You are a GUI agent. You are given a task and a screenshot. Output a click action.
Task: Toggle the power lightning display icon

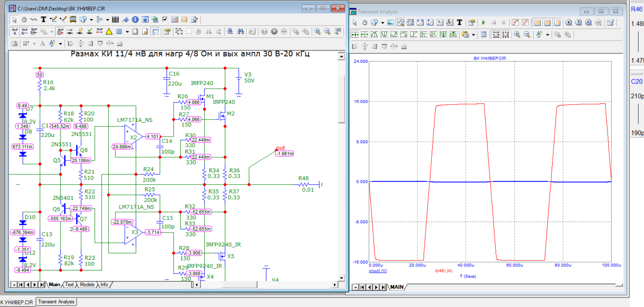[x=80, y=32]
